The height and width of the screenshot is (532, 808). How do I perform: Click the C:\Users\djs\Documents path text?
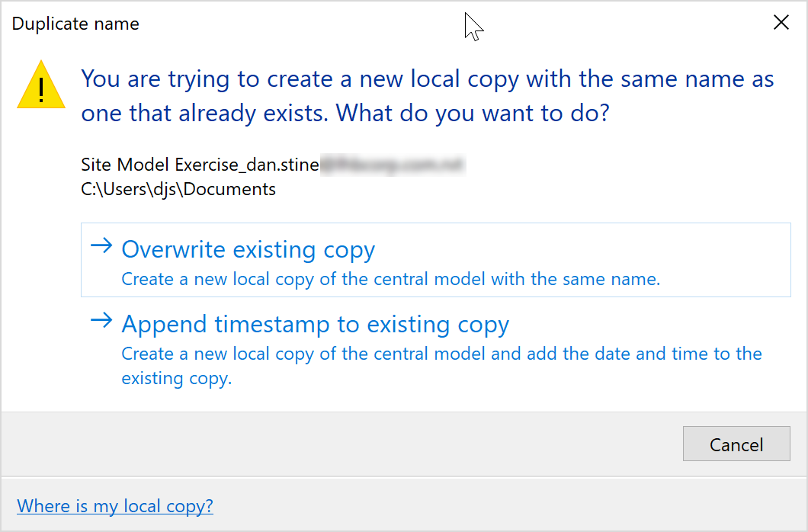pyautogui.click(x=179, y=188)
